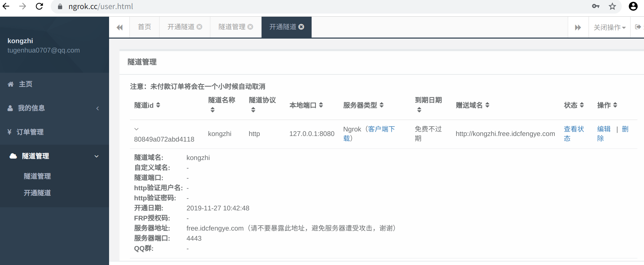Sort table by 隧道id column
The image size is (644, 265).
[158, 105]
